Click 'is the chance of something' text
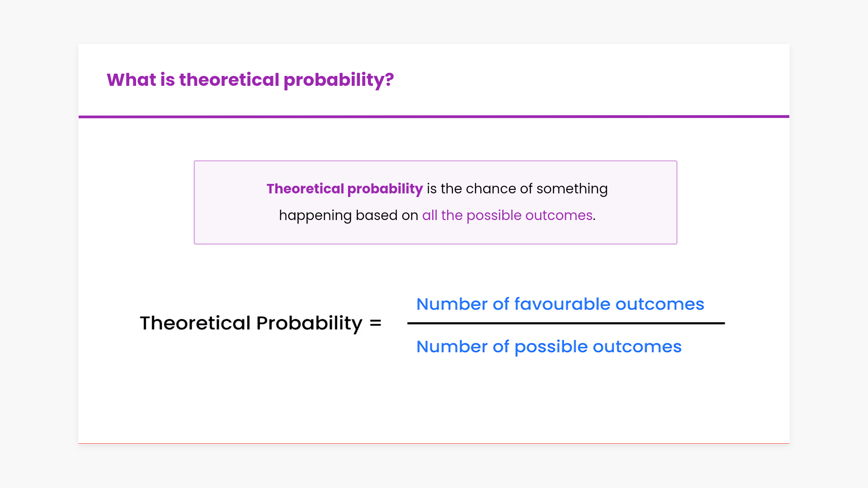 click(517, 188)
